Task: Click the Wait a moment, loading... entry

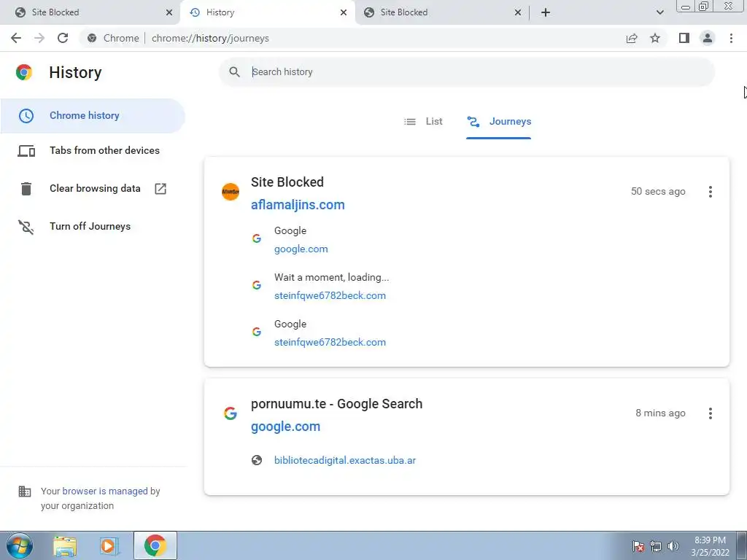Action: pos(332,278)
